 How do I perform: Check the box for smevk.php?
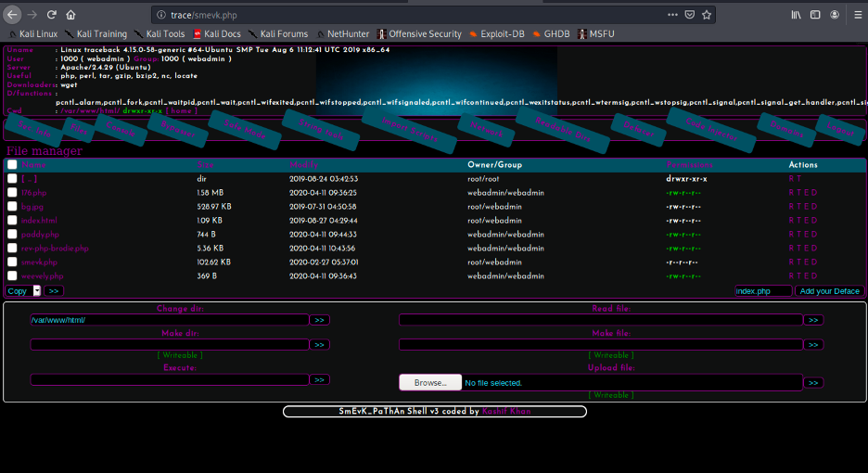tap(12, 262)
